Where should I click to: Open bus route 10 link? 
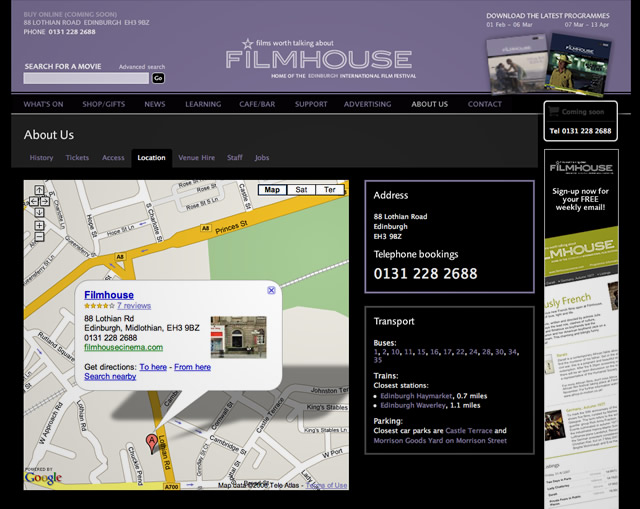(395, 352)
